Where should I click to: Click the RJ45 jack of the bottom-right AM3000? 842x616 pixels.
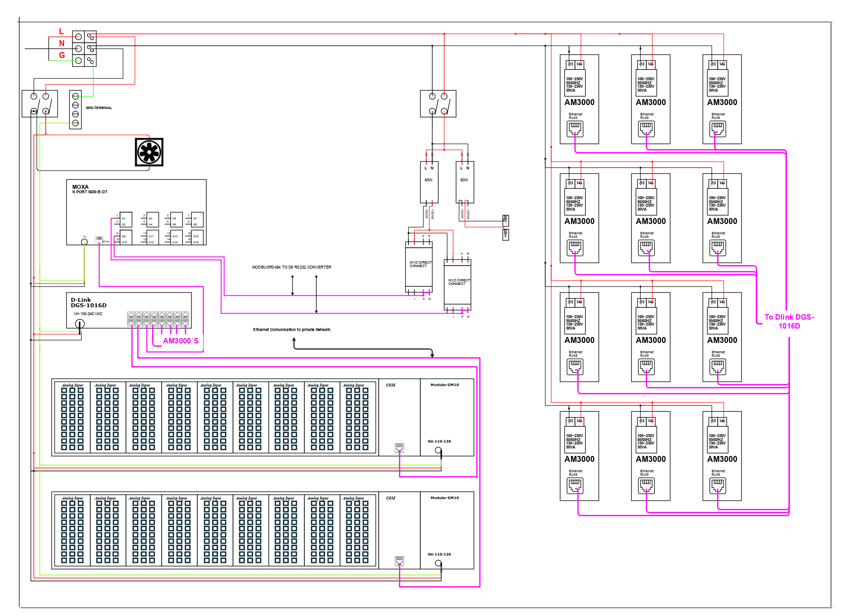tap(718, 486)
